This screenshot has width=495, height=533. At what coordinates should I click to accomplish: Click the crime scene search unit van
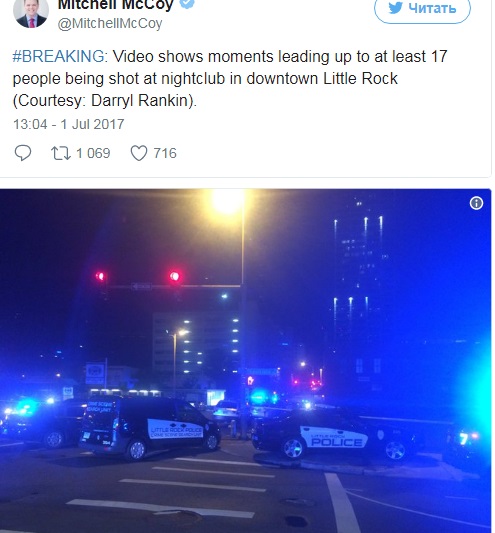[x=150, y=428]
